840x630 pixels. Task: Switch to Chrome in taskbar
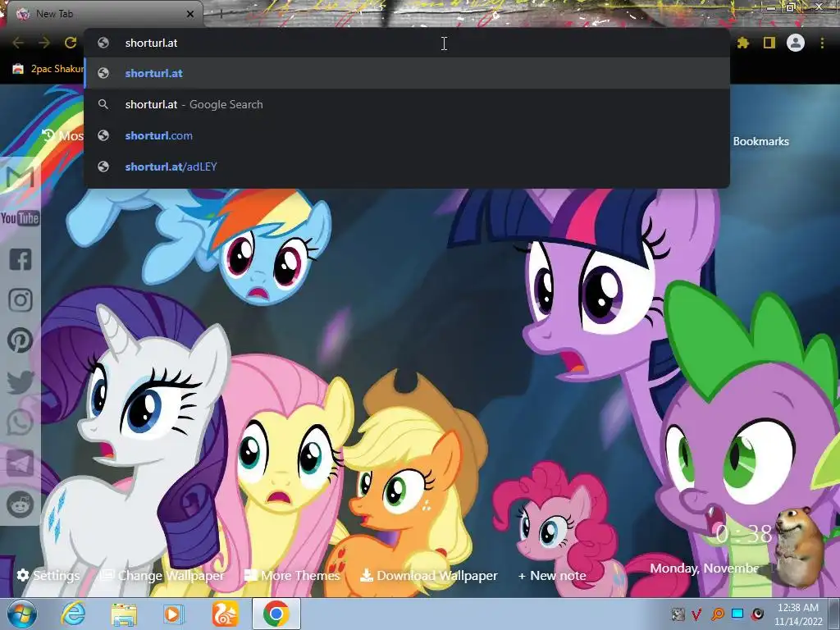click(x=276, y=614)
